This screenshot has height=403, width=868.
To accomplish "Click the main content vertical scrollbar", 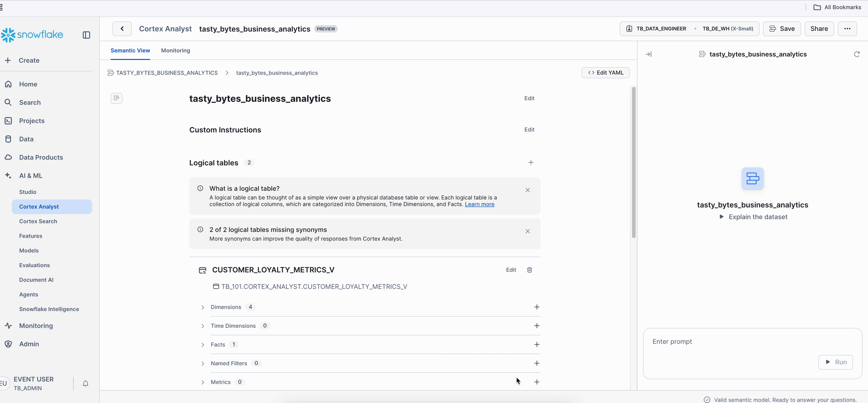I will click(x=634, y=162).
